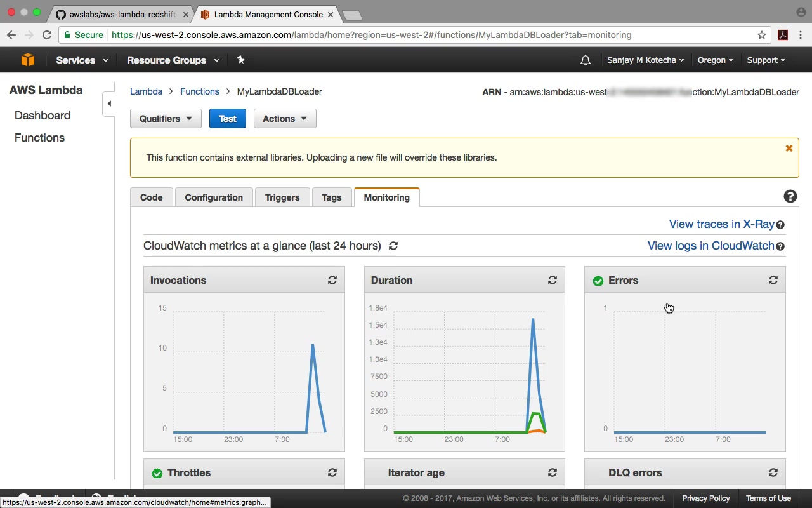Switch to the Configuration tab
Image resolution: width=812 pixels, height=508 pixels.
[214, 197]
